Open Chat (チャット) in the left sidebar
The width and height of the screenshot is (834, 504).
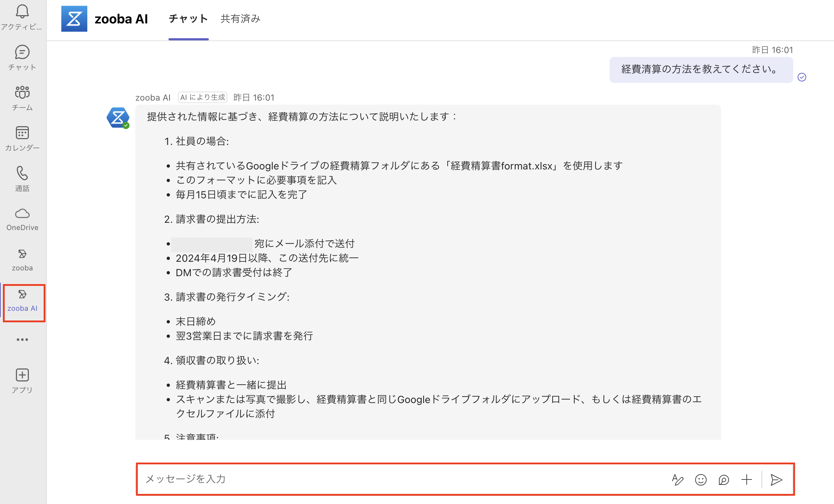pyautogui.click(x=22, y=58)
